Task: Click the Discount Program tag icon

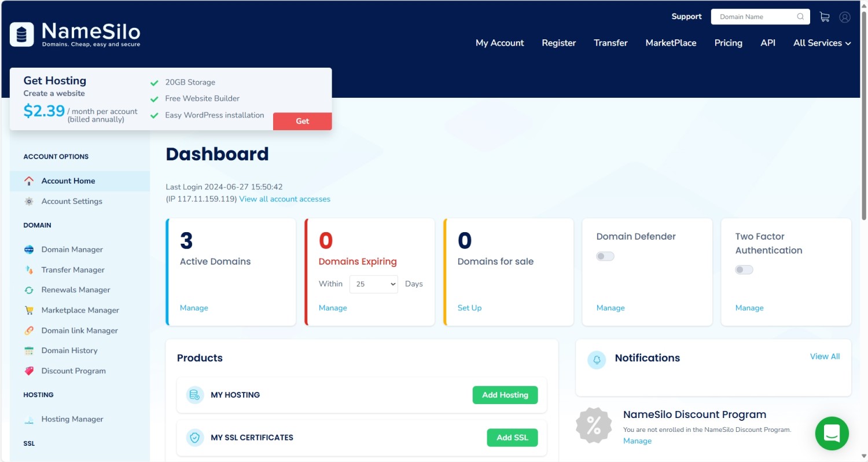Action: point(29,371)
